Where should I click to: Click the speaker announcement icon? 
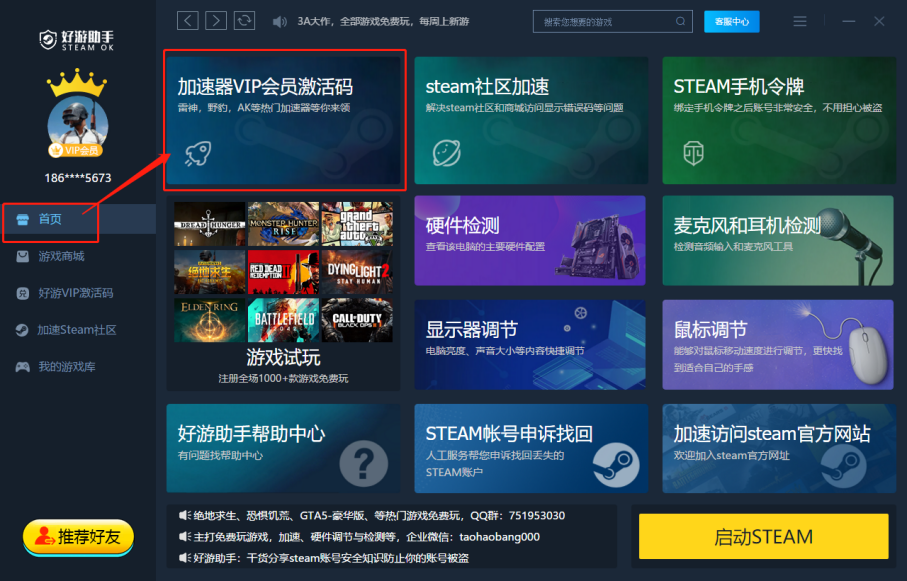pos(279,22)
